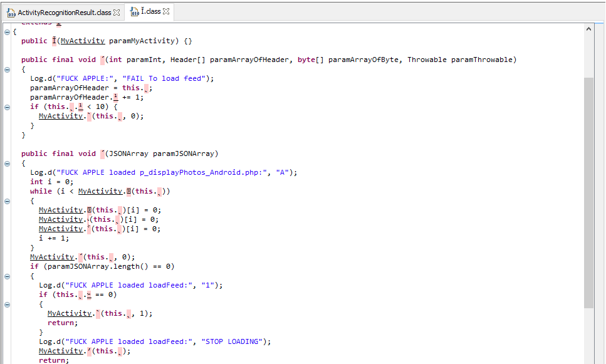Select the Ĭ.class editor tab
Screen dimensions: 606x364
[x=151, y=12]
